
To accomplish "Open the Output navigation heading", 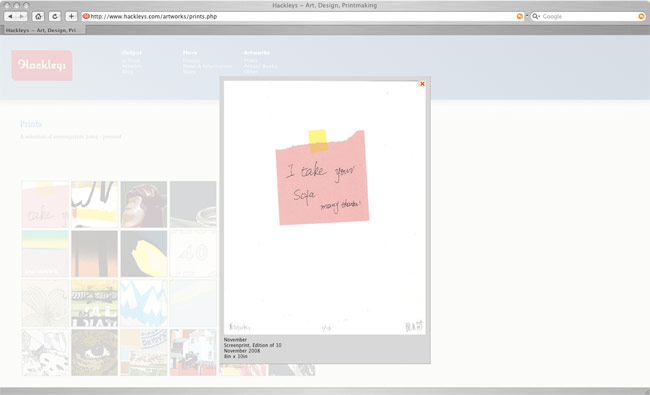I will tap(132, 53).
